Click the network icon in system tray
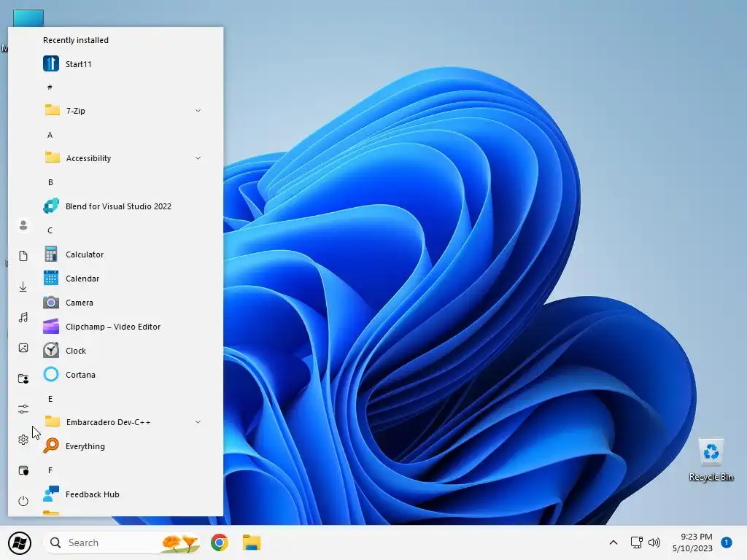This screenshot has height=560, width=747. (636, 542)
